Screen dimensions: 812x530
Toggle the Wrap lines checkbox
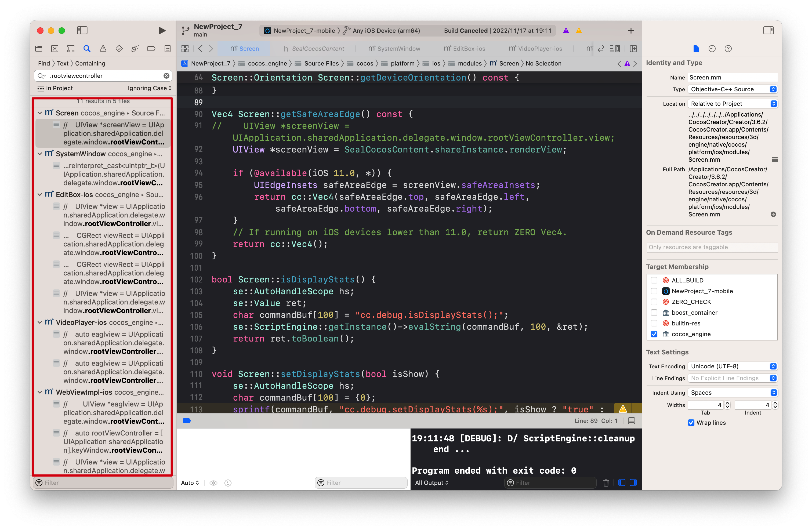[691, 423]
